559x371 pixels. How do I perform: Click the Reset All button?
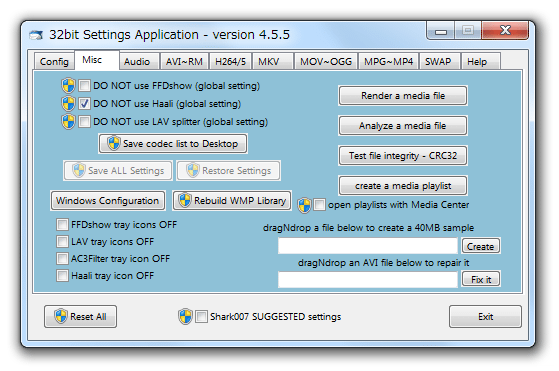[x=81, y=316]
